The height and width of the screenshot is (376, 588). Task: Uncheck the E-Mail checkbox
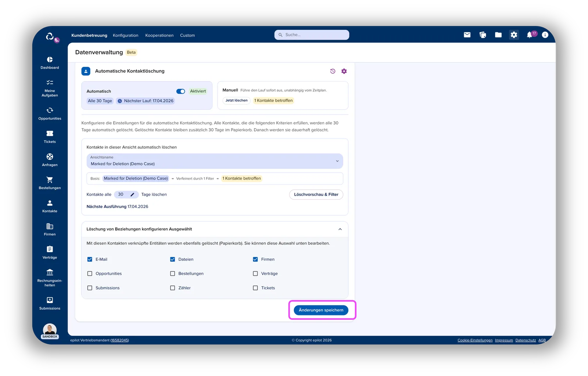point(90,259)
